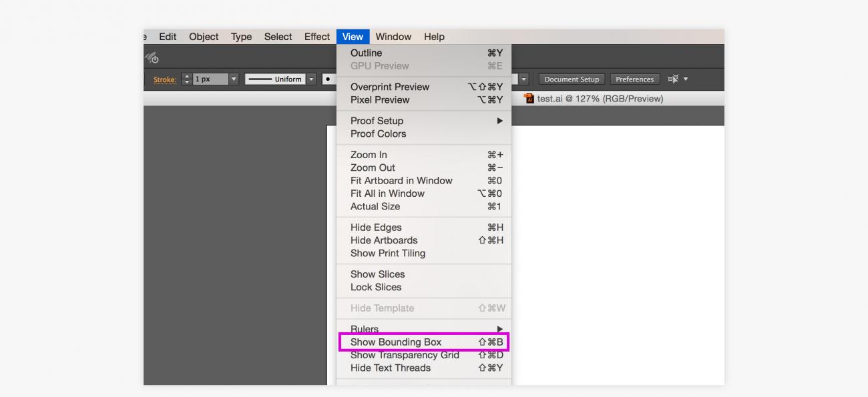Open the Select menu
The height and width of the screenshot is (397, 868).
[x=278, y=37]
